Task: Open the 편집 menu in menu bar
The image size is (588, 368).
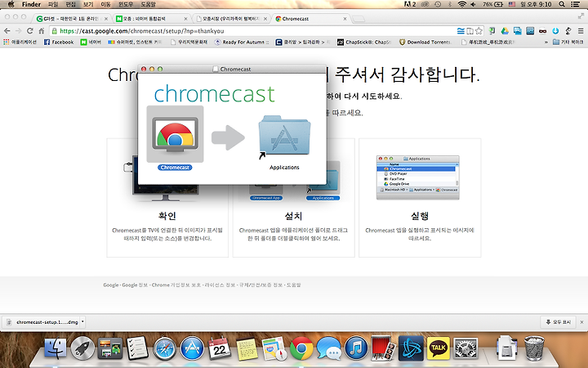Action: click(x=70, y=4)
